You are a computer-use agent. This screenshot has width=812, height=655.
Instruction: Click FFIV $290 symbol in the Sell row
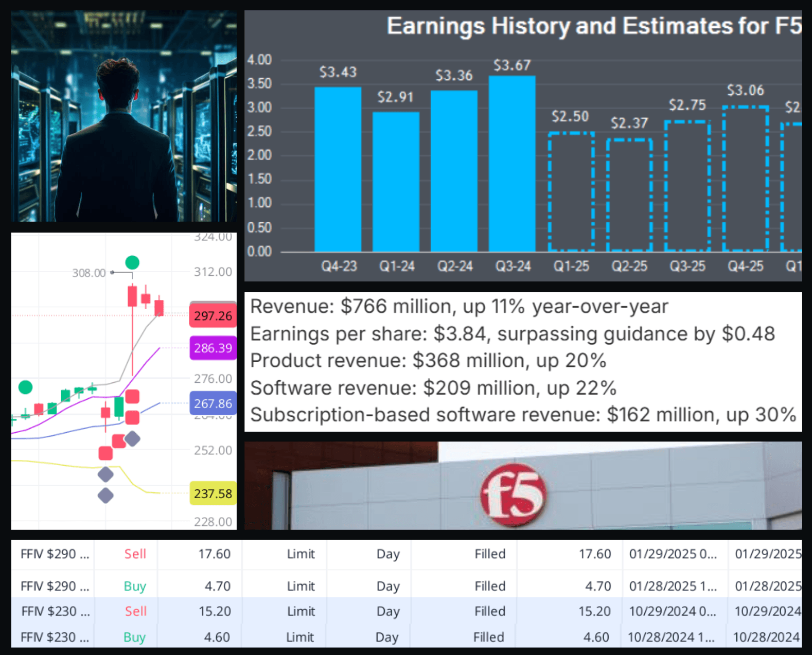pos(55,554)
